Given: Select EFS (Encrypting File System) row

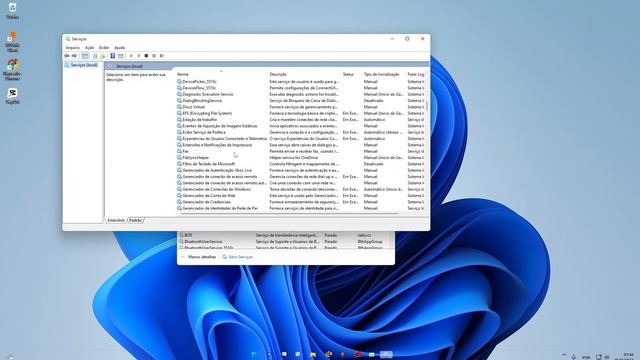Looking at the screenshot, I should click(x=300, y=113).
